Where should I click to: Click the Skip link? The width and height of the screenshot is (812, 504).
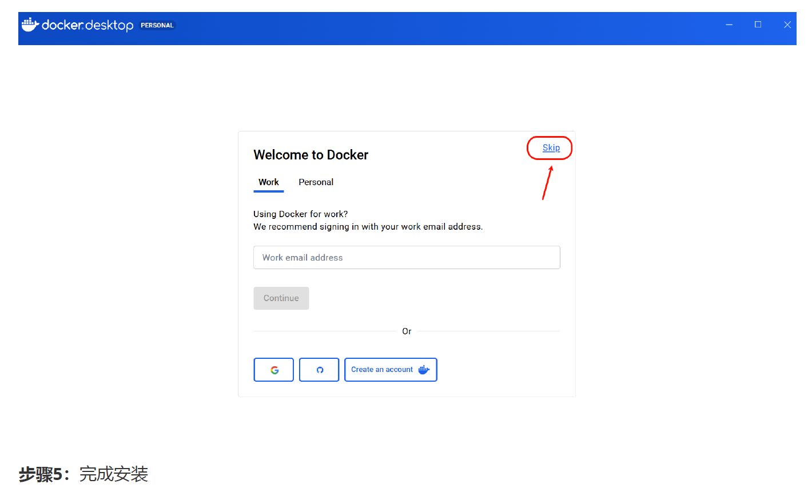[x=551, y=147]
